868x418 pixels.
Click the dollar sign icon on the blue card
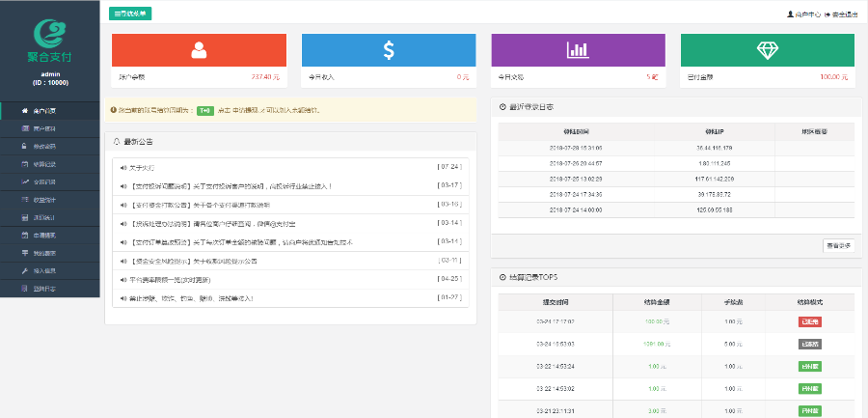click(389, 50)
